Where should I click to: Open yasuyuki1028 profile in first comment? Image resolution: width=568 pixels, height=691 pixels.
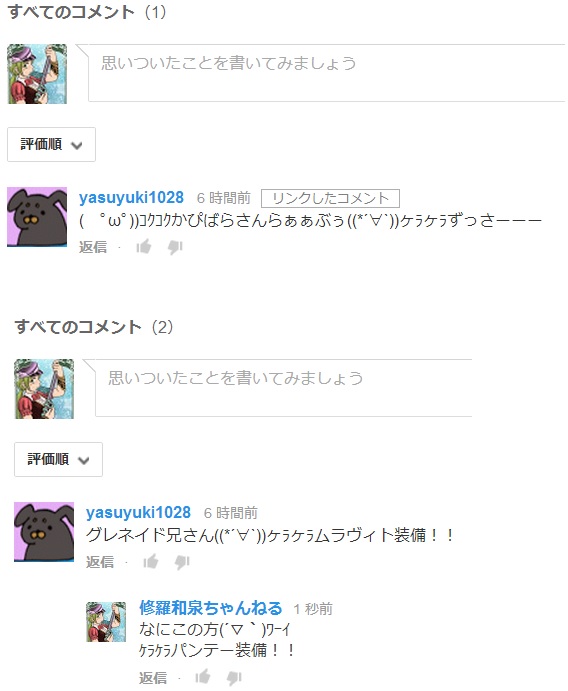[x=131, y=197]
